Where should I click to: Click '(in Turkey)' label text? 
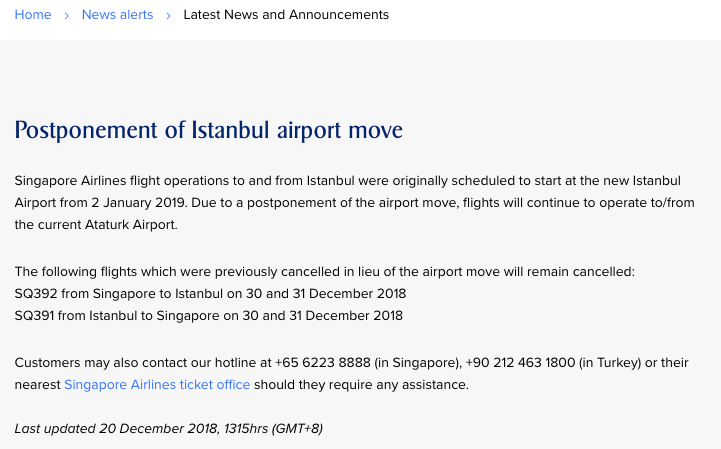pyautogui.click(x=610, y=363)
